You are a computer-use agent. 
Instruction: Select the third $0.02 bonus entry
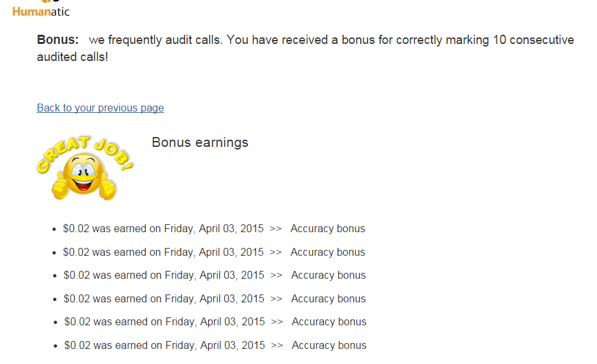pos(164,275)
